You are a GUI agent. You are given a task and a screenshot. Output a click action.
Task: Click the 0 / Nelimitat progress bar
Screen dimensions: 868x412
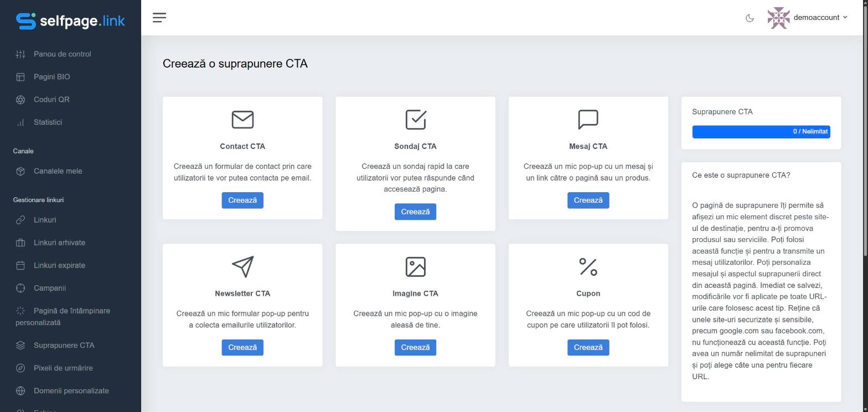click(x=761, y=132)
